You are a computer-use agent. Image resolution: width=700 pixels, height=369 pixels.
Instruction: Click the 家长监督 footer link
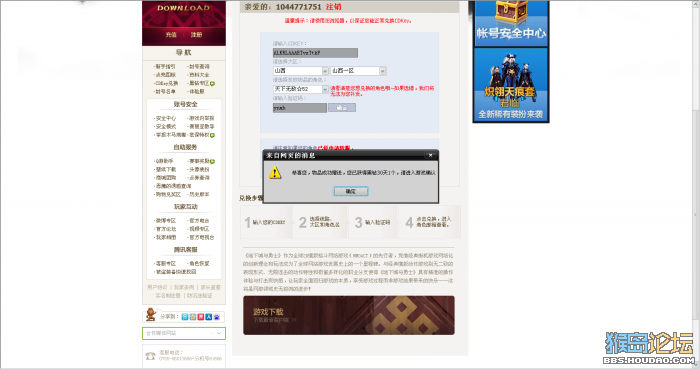tap(210, 287)
